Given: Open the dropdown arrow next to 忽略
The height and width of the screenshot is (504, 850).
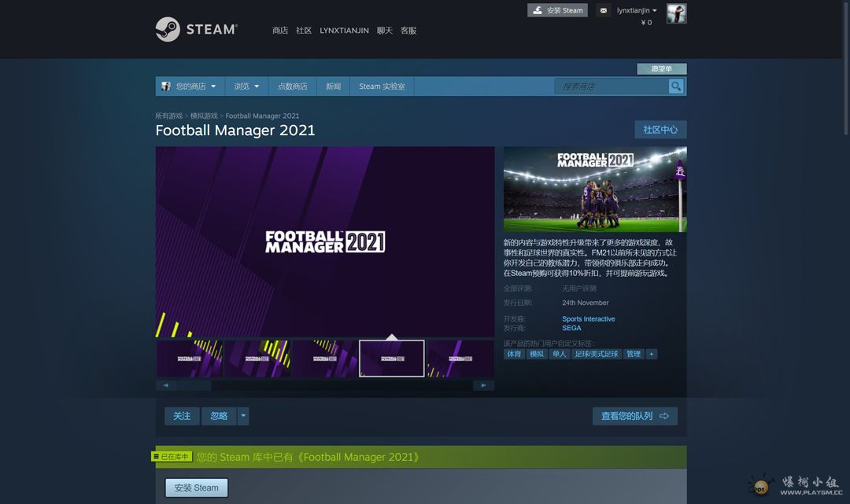Looking at the screenshot, I should pos(243,416).
